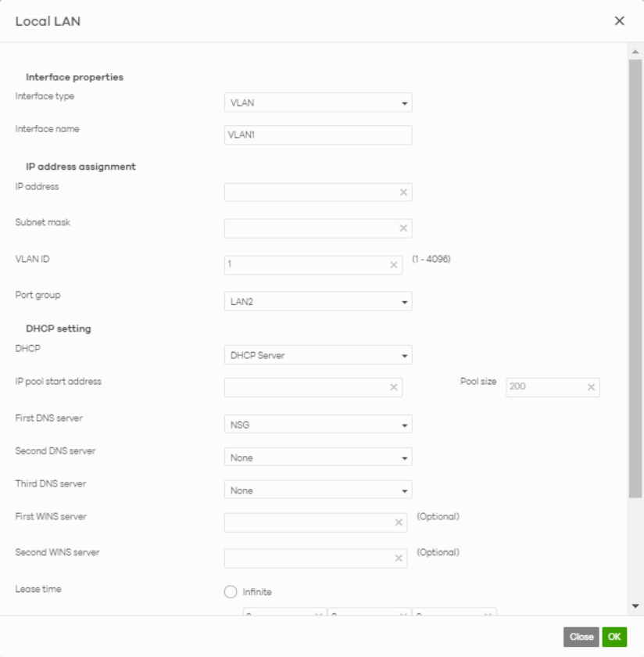Clear the IP address field
Screen dimensions: 644x657
click(403, 192)
